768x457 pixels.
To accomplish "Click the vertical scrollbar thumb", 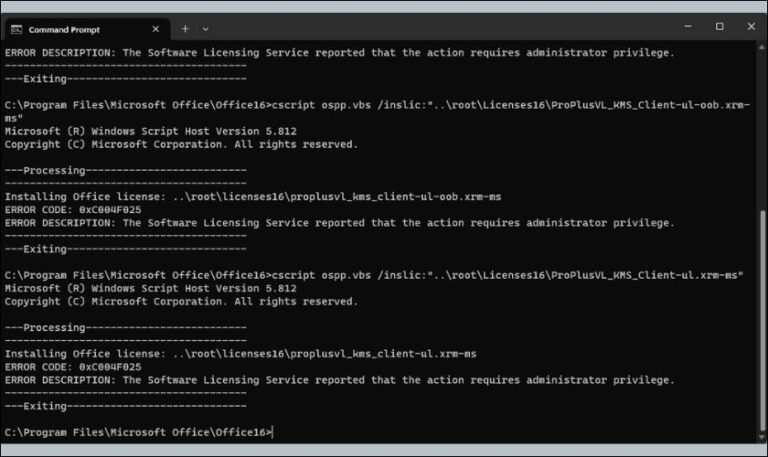I will tap(762, 321).
